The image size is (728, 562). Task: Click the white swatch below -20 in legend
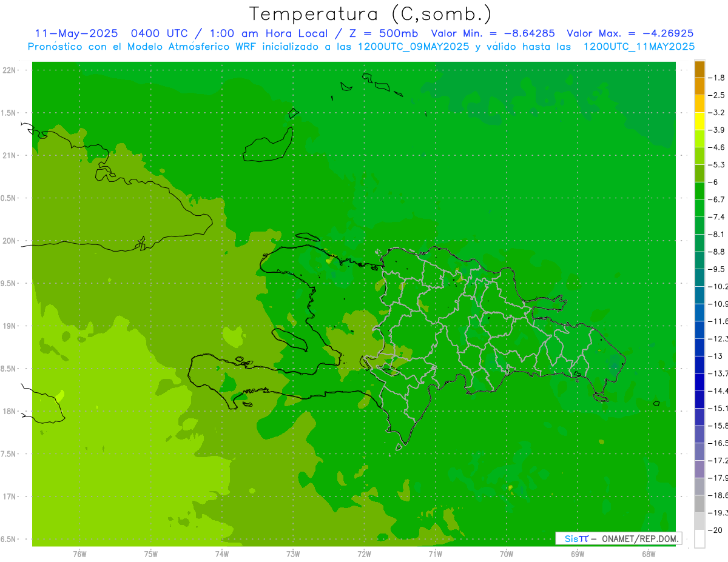click(699, 539)
